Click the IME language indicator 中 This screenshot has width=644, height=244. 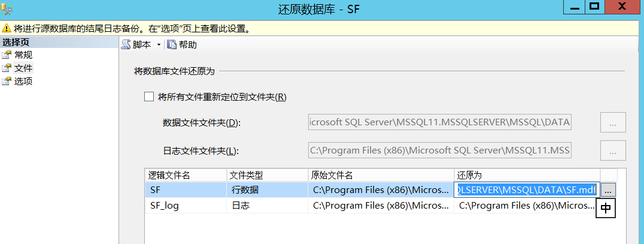(x=606, y=208)
